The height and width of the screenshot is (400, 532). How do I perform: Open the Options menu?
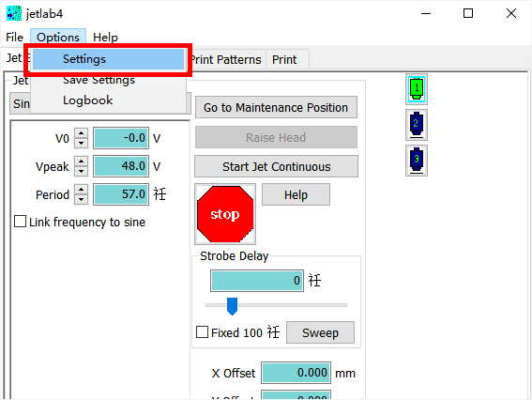(x=58, y=37)
